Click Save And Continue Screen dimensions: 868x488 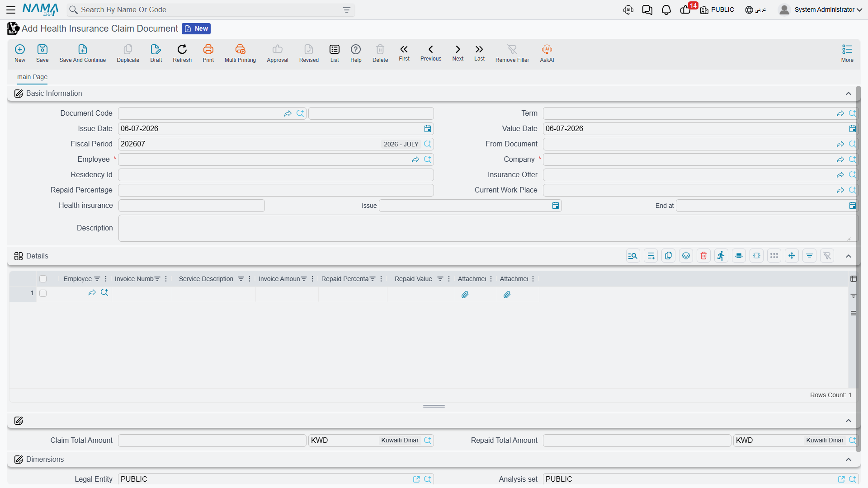83,53
